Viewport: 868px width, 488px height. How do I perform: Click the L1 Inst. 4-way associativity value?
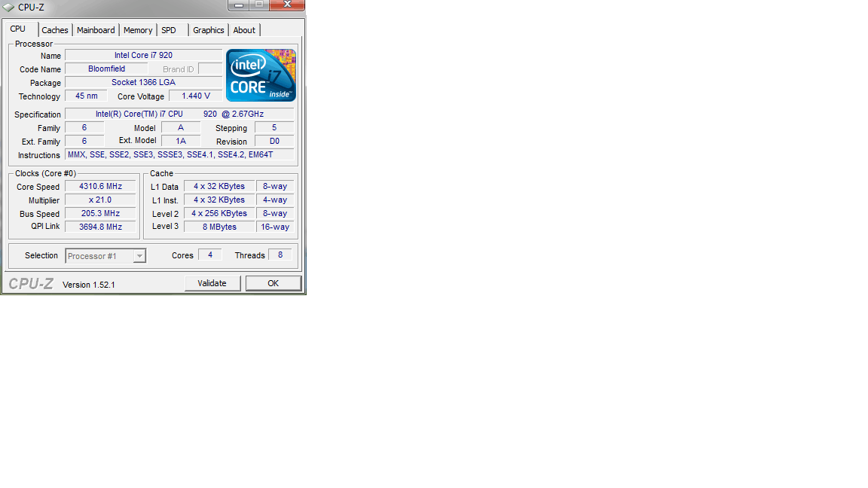[x=274, y=200]
